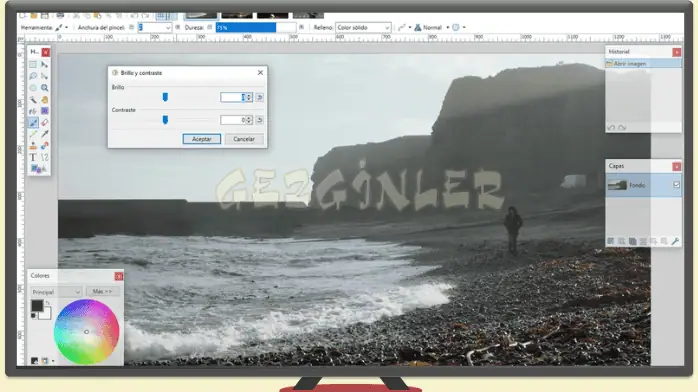
Task: Increase brush width with plus button
Action: (178, 28)
